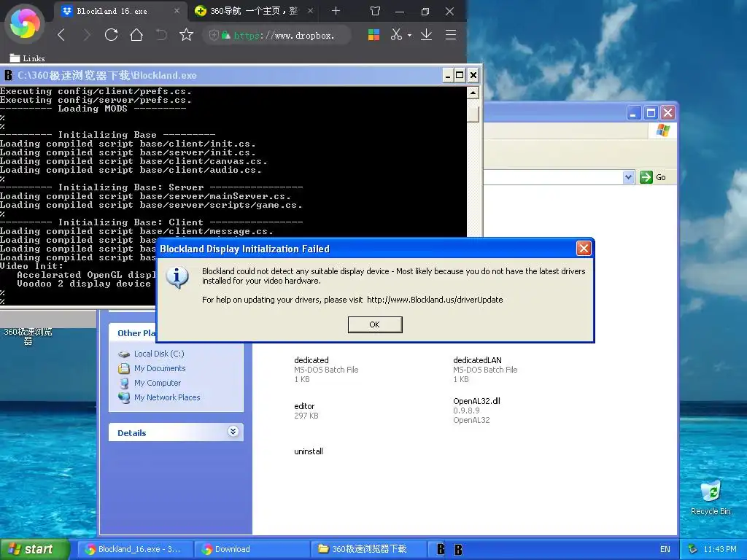This screenshot has width=747, height=560.
Task: Close the Blockland 16.exe browser tab
Action: [x=177, y=11]
